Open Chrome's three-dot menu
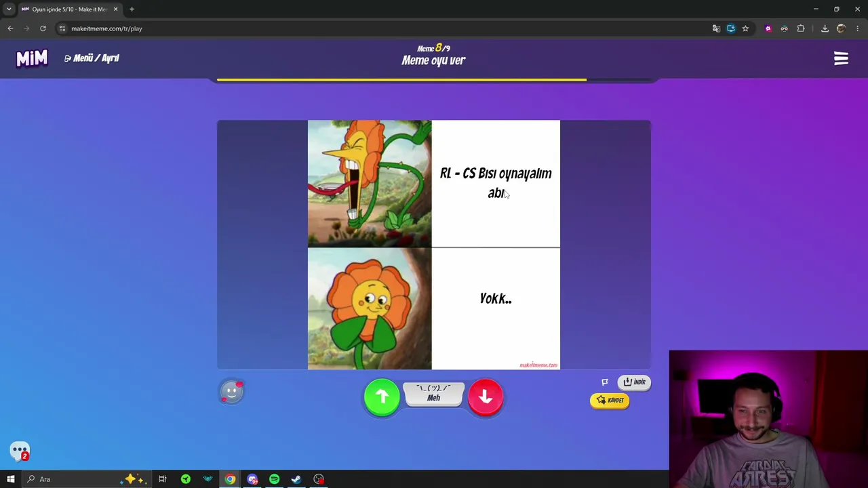Image resolution: width=868 pixels, height=488 pixels. [x=857, y=28]
